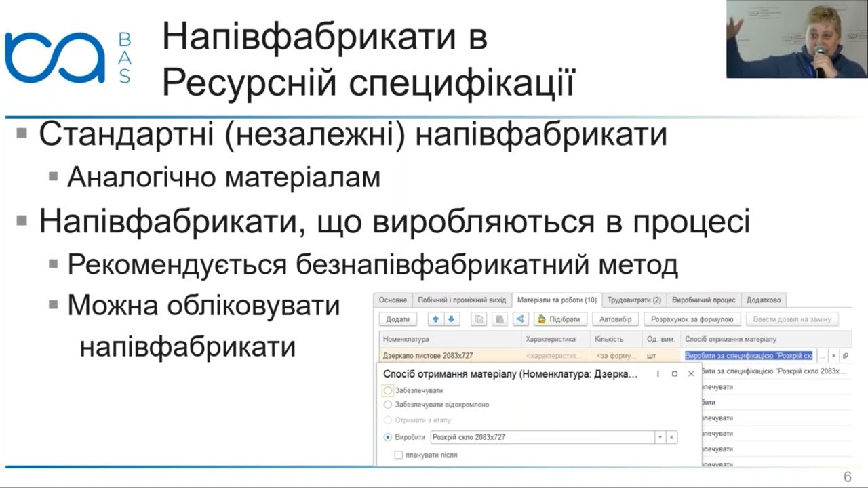The height and width of the screenshot is (488, 868).
Task: Select Забезпечувати відокремлено radio option
Action: tap(388, 405)
